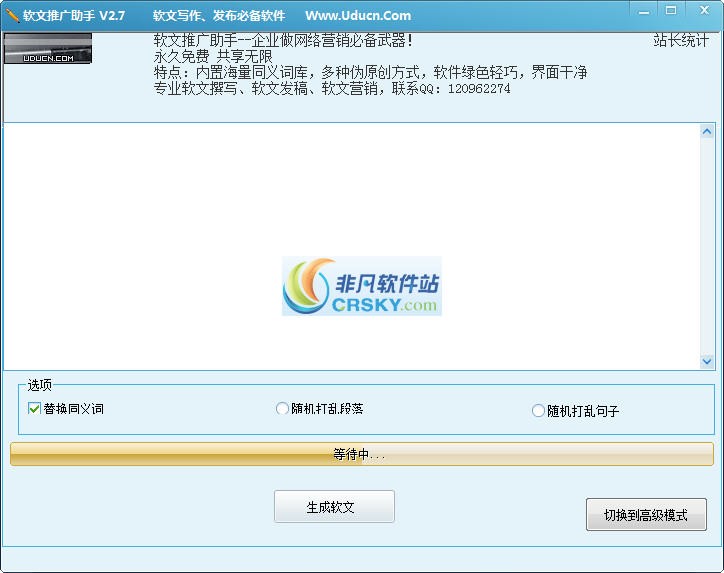Image resolution: width=724 pixels, height=573 pixels.
Task: Click the 永久免费 共享无限 text line
Action: click(213, 56)
